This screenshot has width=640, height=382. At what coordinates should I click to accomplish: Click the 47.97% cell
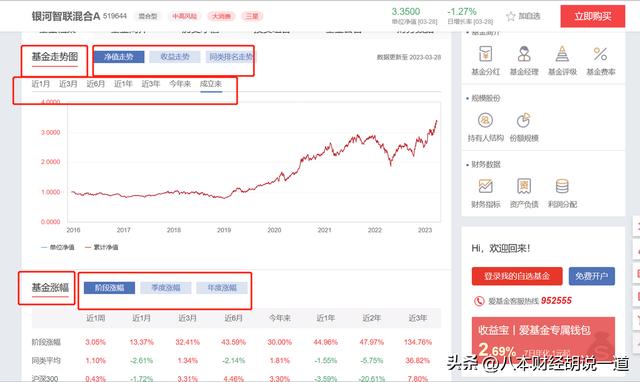point(371,342)
